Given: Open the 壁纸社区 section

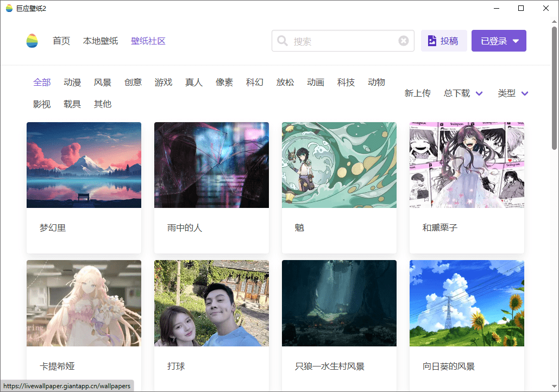Looking at the screenshot, I should click(148, 40).
